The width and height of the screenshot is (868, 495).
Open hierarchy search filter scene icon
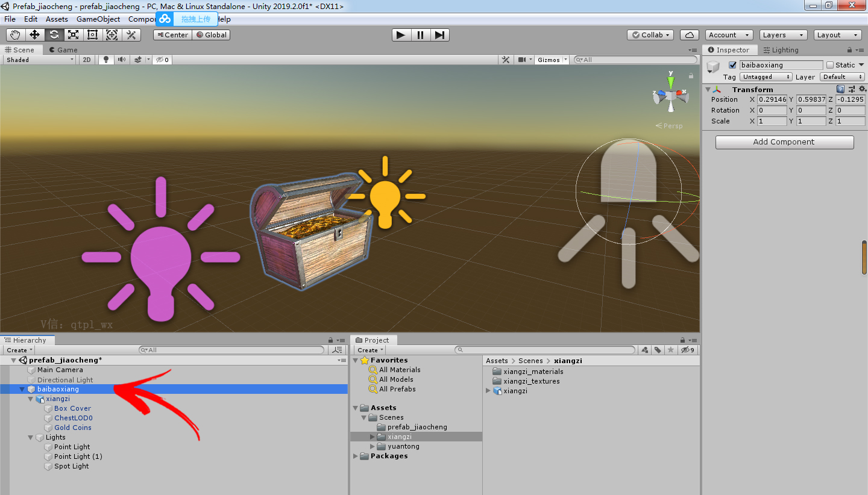(336, 350)
